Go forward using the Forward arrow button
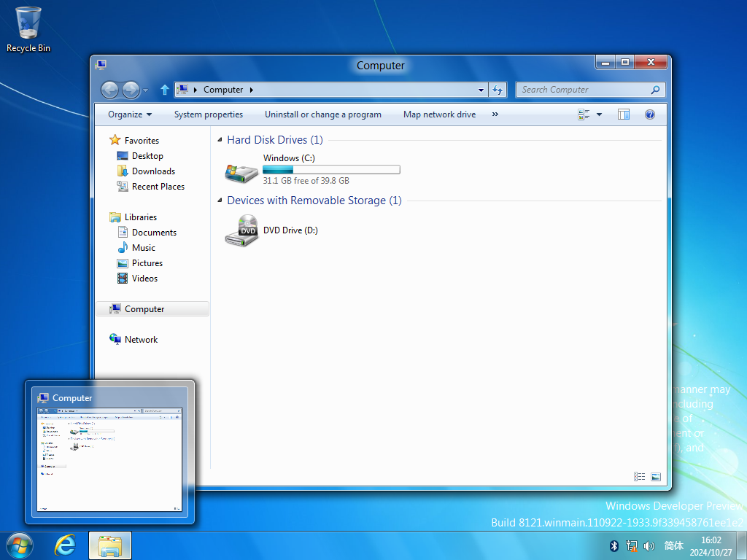This screenshot has height=560, width=747. [x=131, y=90]
